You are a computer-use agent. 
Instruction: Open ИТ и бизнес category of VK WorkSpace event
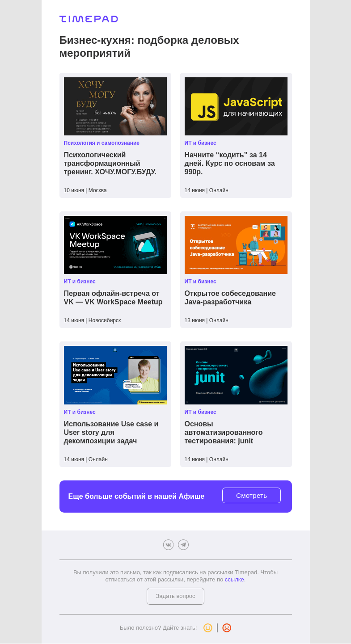pos(80,282)
